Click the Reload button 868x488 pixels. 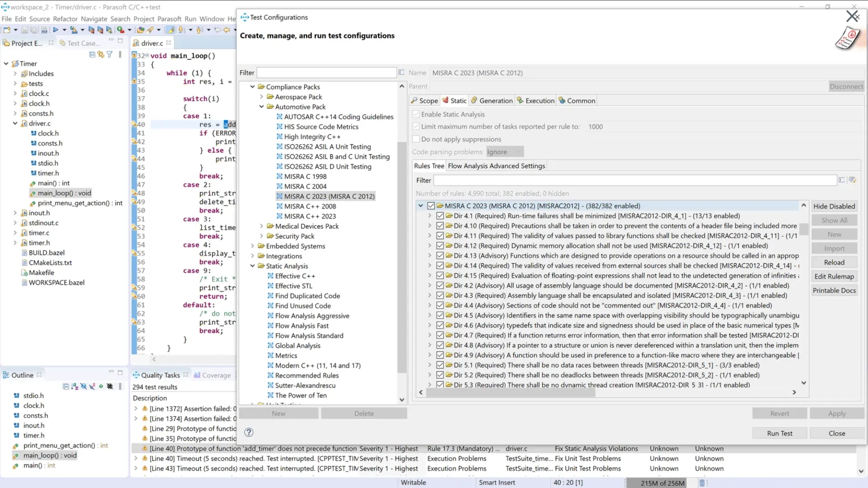(x=834, y=262)
